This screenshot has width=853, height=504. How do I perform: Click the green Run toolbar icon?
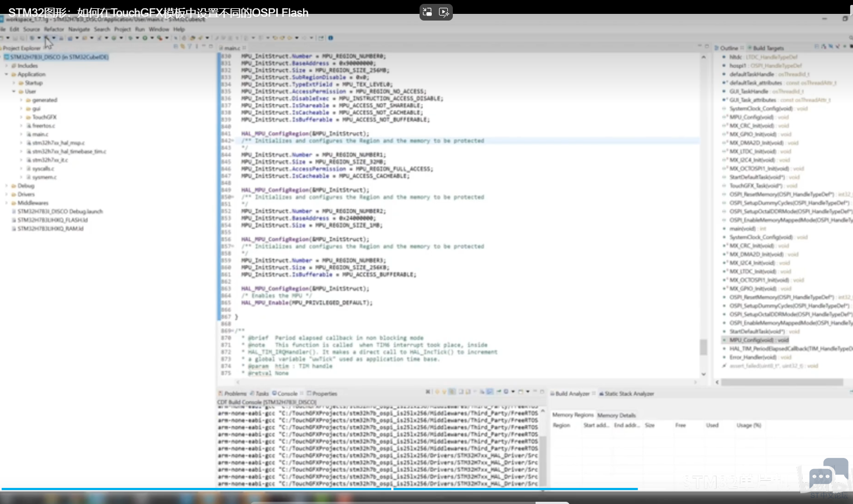click(145, 38)
